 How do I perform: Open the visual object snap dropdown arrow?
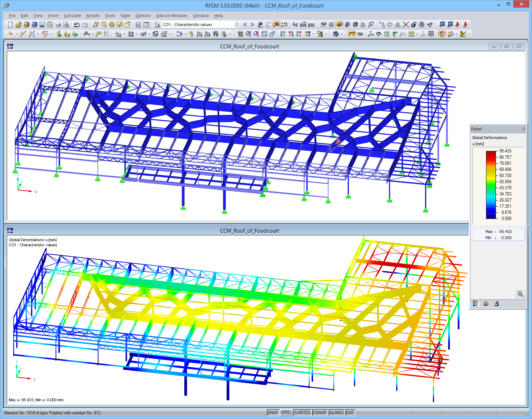(x=326, y=34)
